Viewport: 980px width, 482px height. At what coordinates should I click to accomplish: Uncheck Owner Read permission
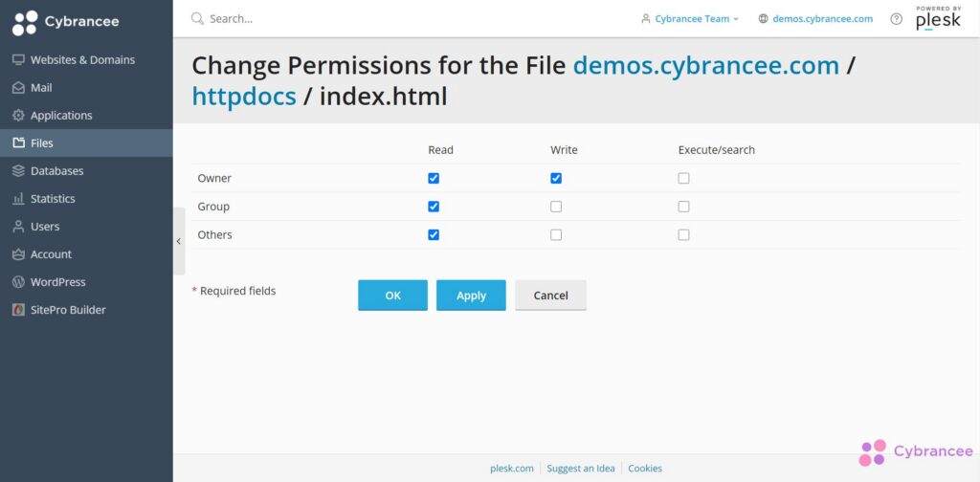pos(434,179)
